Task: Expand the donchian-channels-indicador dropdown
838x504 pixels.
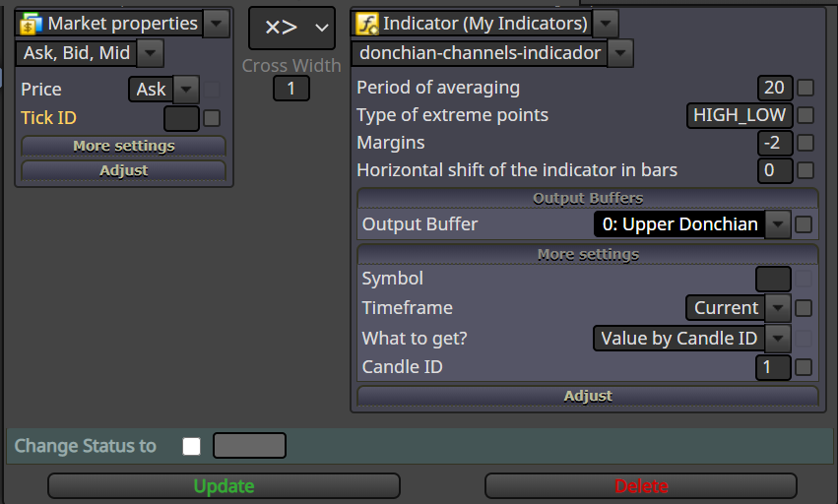Action: tap(620, 53)
